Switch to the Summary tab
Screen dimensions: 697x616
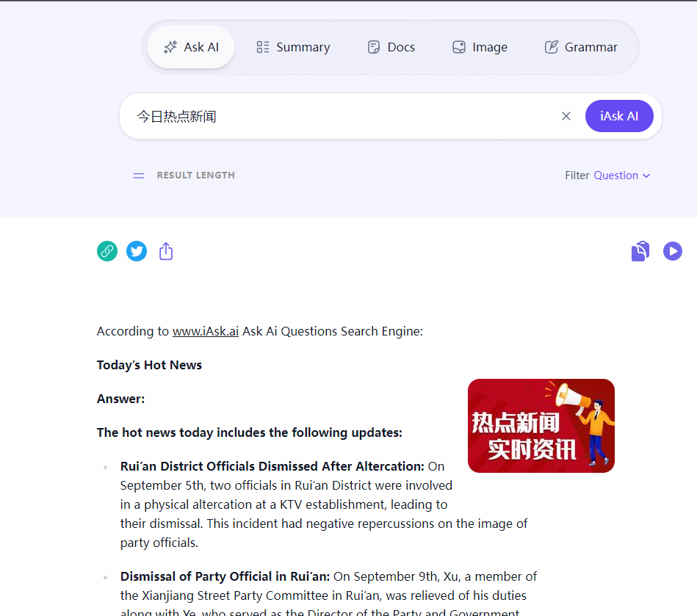[x=293, y=46]
